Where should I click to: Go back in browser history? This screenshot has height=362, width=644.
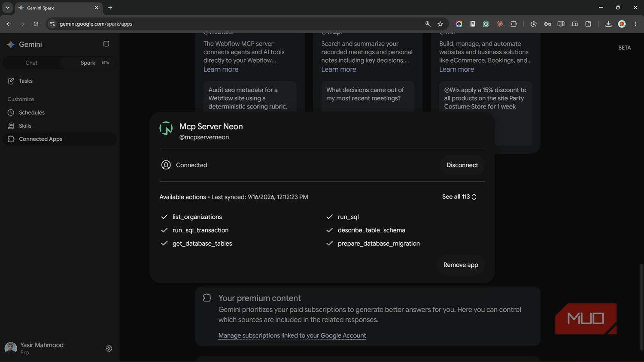click(x=9, y=24)
